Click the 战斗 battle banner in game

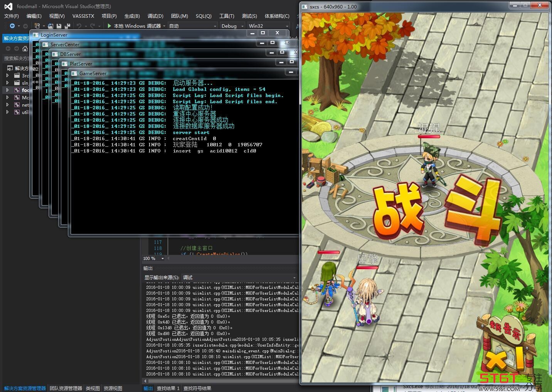click(438, 210)
